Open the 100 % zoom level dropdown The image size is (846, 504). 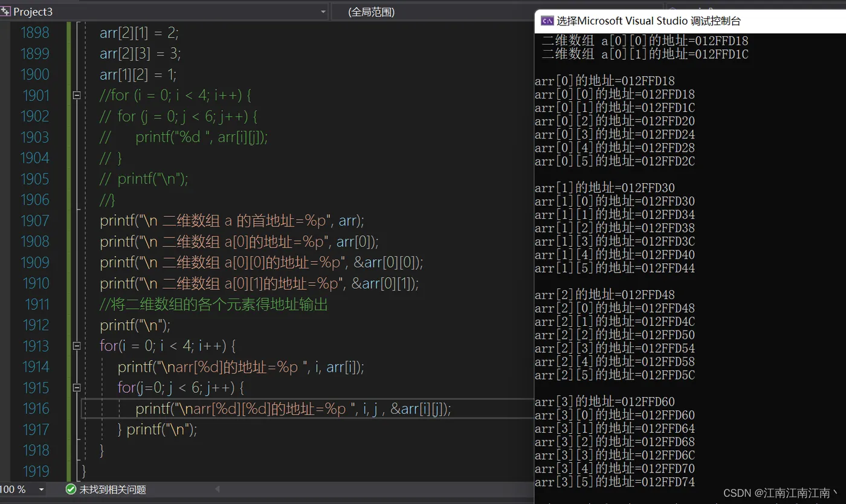click(x=41, y=489)
